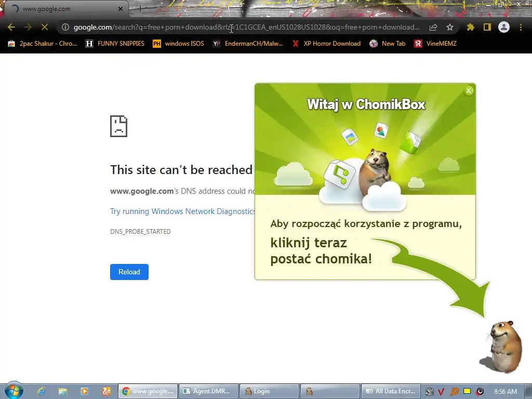532x399 pixels.
Task: Open the 8:56 AM system clock
Action: pyautogui.click(x=506, y=392)
